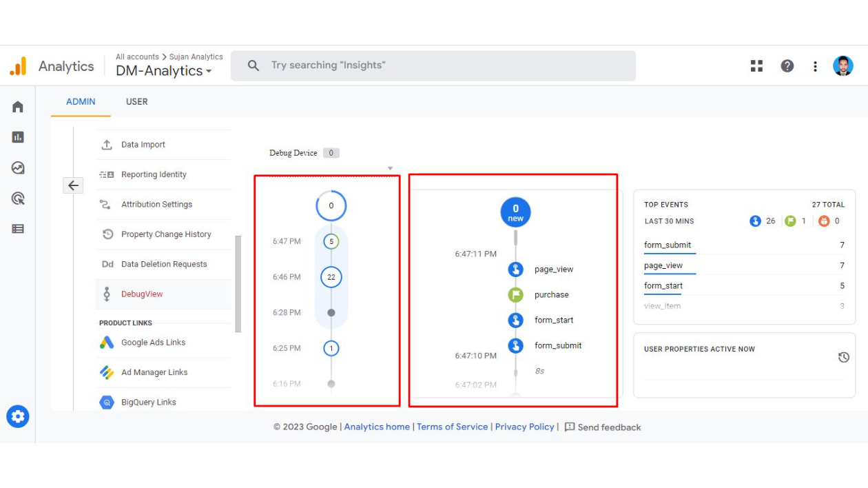868x488 pixels.
Task: Click the Sujan Analytics breadcrumb
Action: 196,57
